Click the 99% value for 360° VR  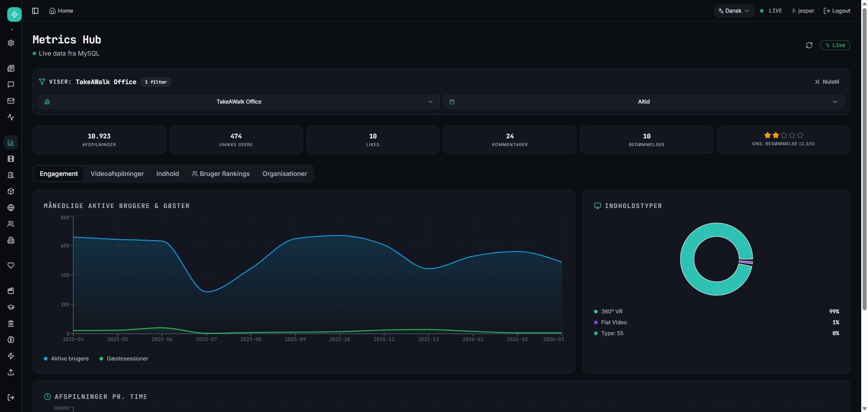click(834, 312)
